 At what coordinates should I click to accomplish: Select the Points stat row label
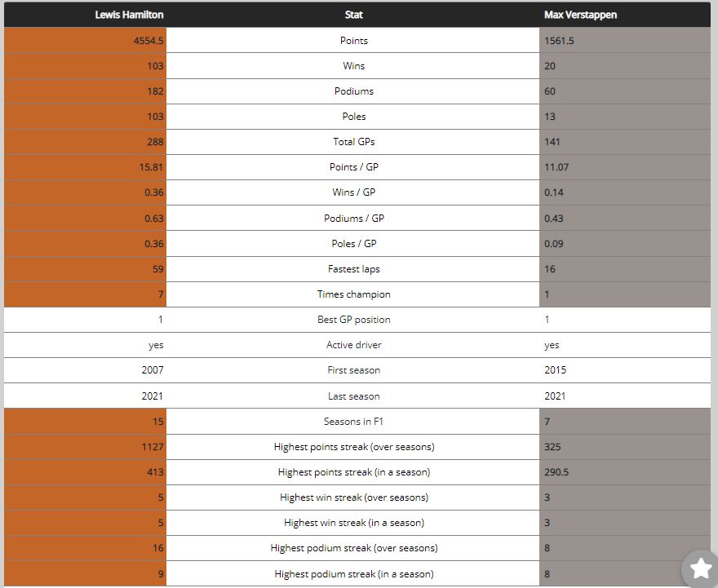tap(353, 40)
